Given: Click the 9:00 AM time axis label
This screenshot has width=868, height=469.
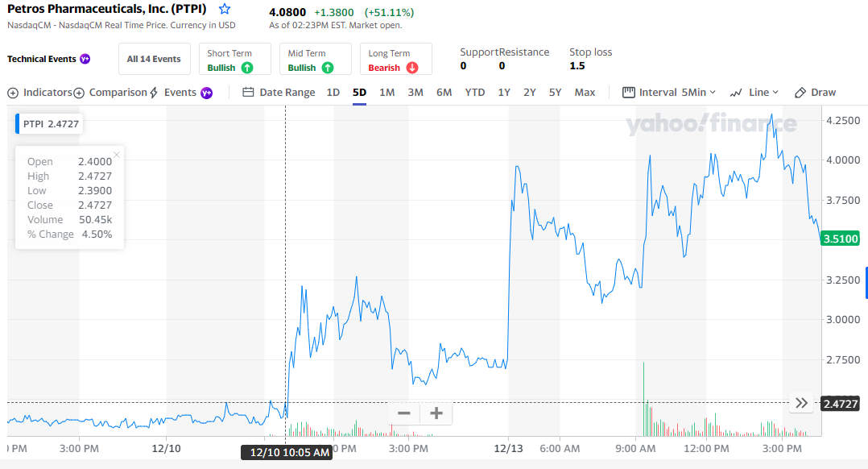Looking at the screenshot, I should (x=635, y=449).
